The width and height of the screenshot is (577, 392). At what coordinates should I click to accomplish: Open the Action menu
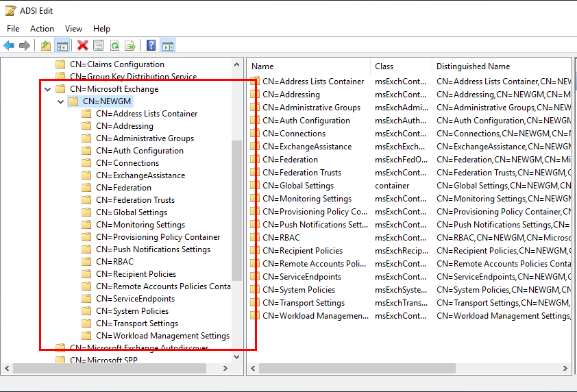click(x=42, y=29)
